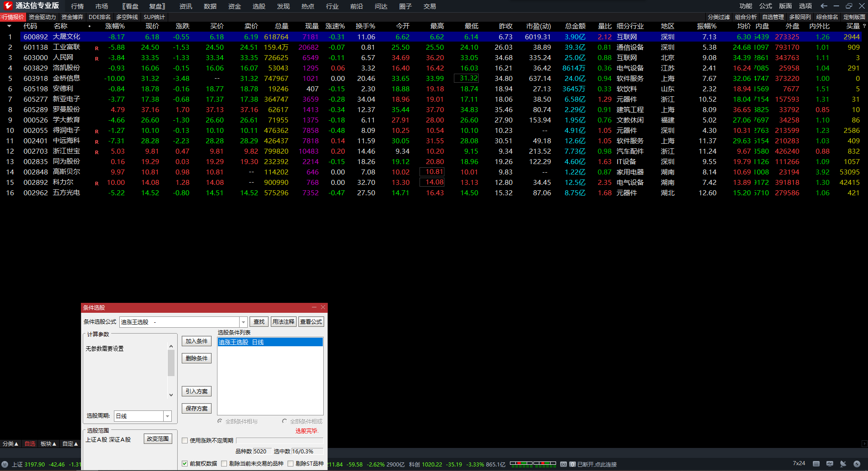Select 全部条件相或 radio button
The image size is (868, 471).
tap(284, 421)
